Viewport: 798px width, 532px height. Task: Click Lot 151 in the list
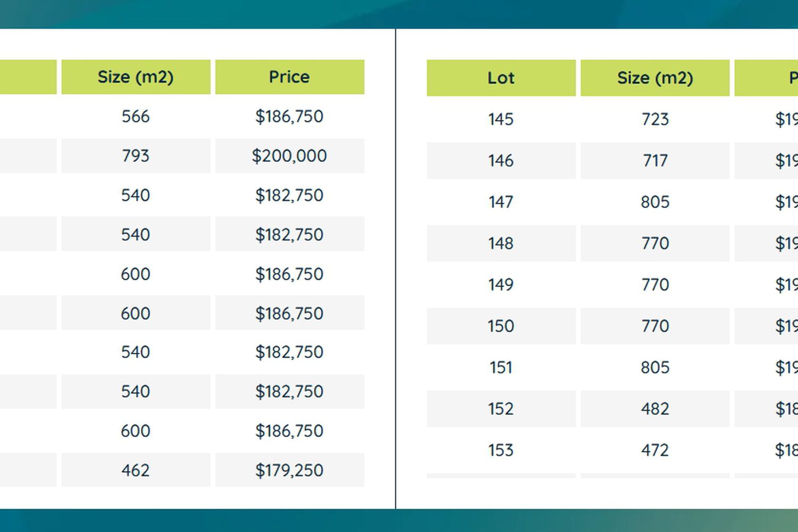click(501, 368)
